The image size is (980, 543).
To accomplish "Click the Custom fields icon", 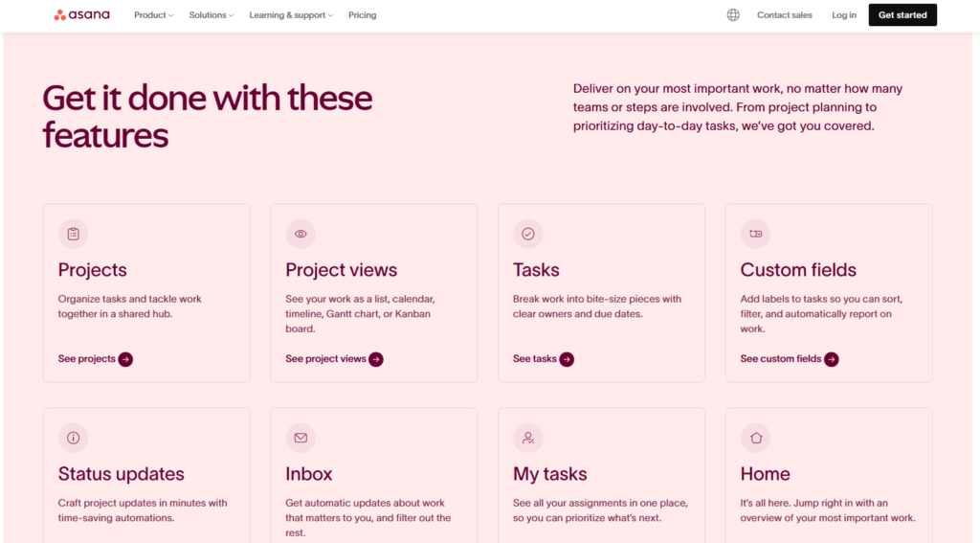I will 755,234.
